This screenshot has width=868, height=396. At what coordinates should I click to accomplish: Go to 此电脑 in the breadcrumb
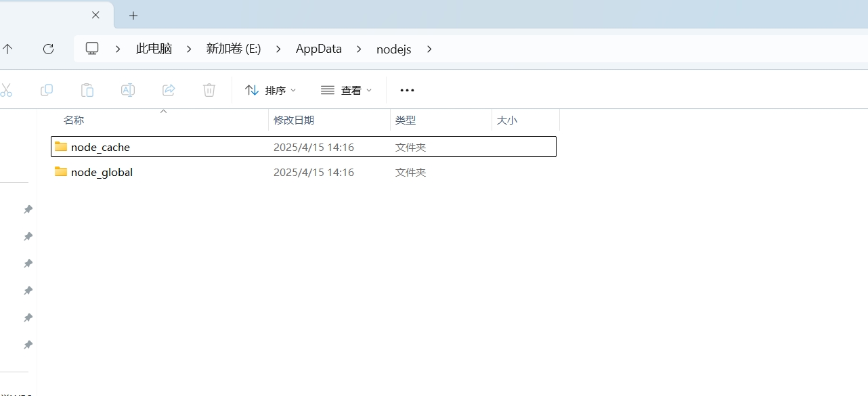(154, 49)
